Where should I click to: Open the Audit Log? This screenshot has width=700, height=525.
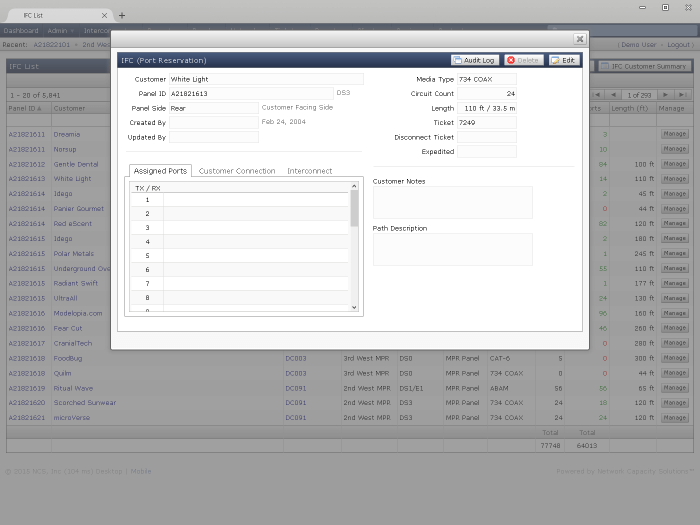[475, 60]
